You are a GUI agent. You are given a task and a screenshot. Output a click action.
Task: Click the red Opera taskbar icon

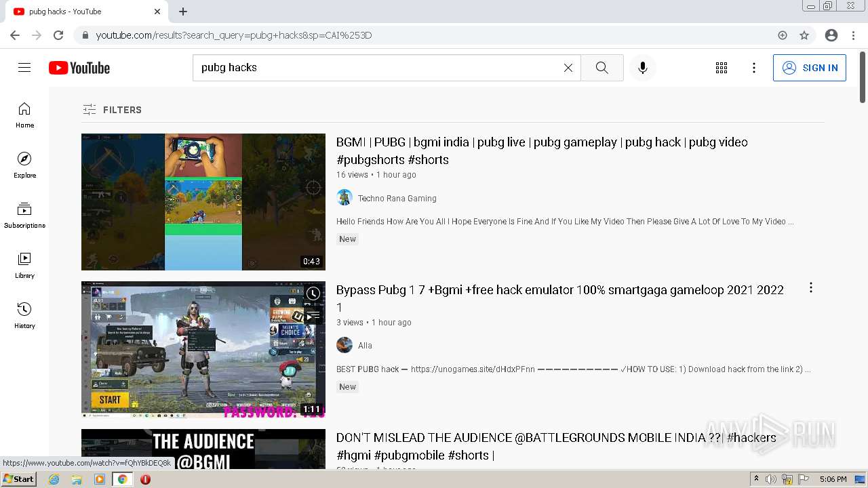(145, 479)
